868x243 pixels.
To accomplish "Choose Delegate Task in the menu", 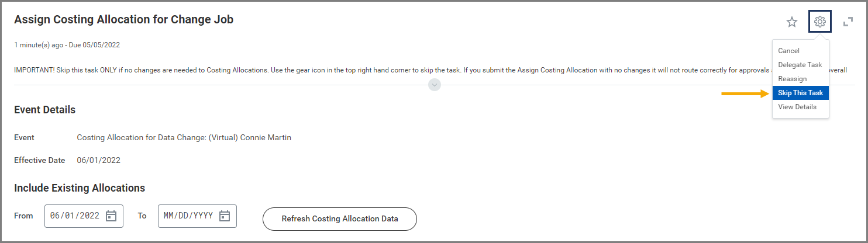I will [x=800, y=65].
